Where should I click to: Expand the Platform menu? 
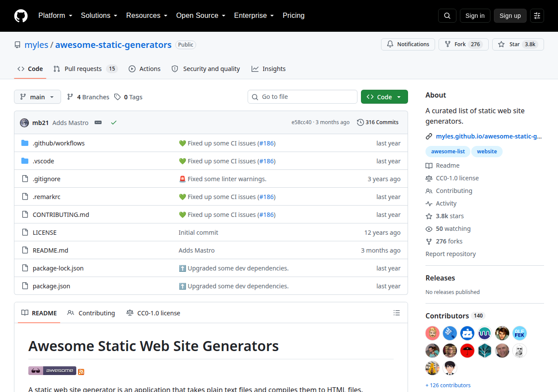click(55, 16)
